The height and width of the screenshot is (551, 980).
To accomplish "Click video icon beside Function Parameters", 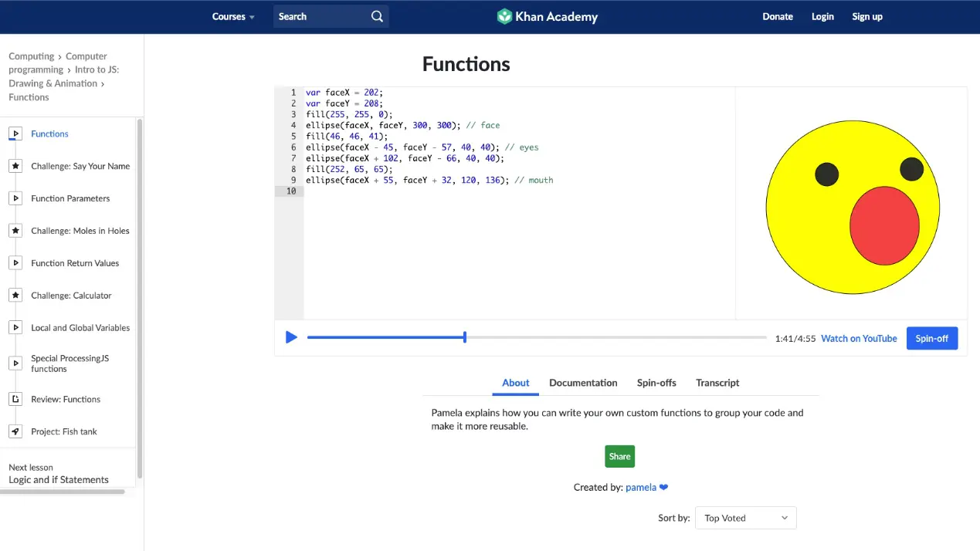I will click(15, 198).
